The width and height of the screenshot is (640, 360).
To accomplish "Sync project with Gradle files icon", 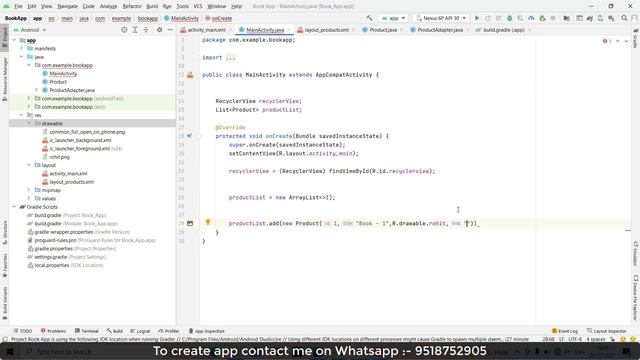I will pos(590,18).
